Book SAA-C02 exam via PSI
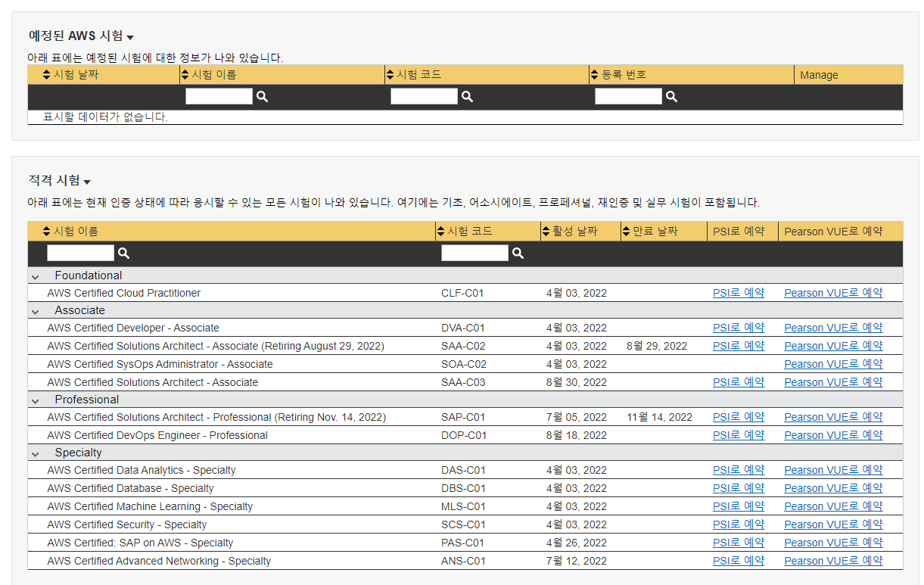This screenshot has width=924, height=585. 739,346
